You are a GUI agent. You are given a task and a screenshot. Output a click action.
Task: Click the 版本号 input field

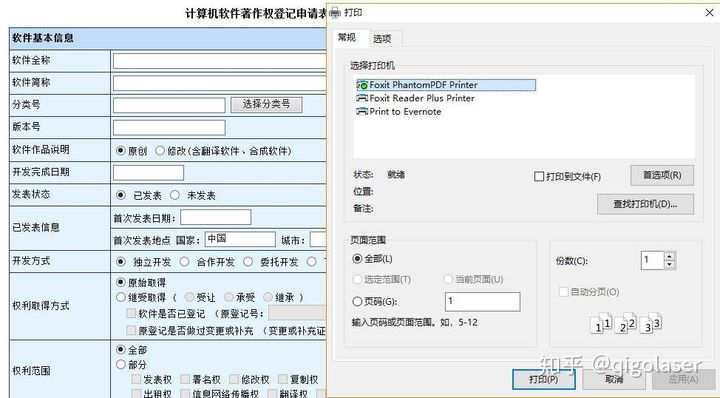tap(169, 127)
